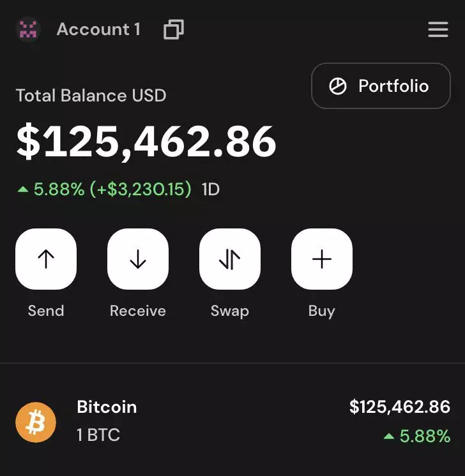Screen dimensions: 465x476
Task: Open the Account 1 switcher
Action: click(x=98, y=29)
